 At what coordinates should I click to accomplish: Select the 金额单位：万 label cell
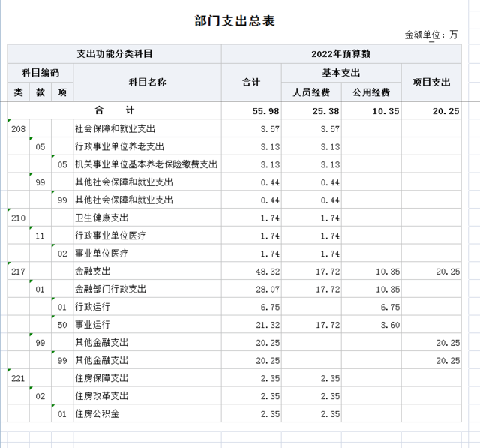(431, 35)
